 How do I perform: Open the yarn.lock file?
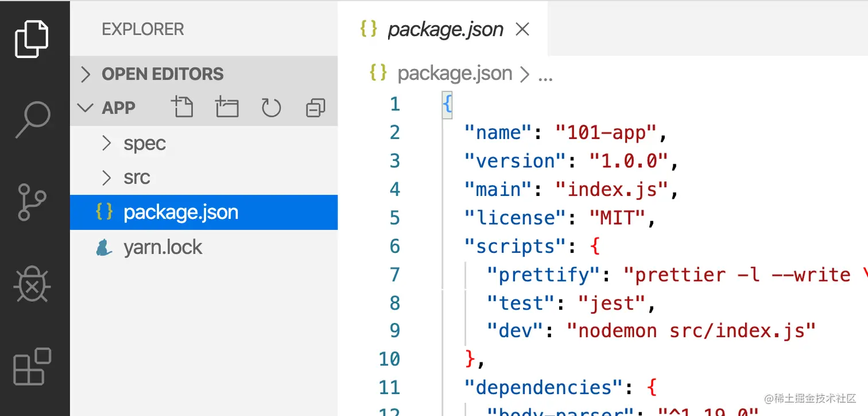162,246
